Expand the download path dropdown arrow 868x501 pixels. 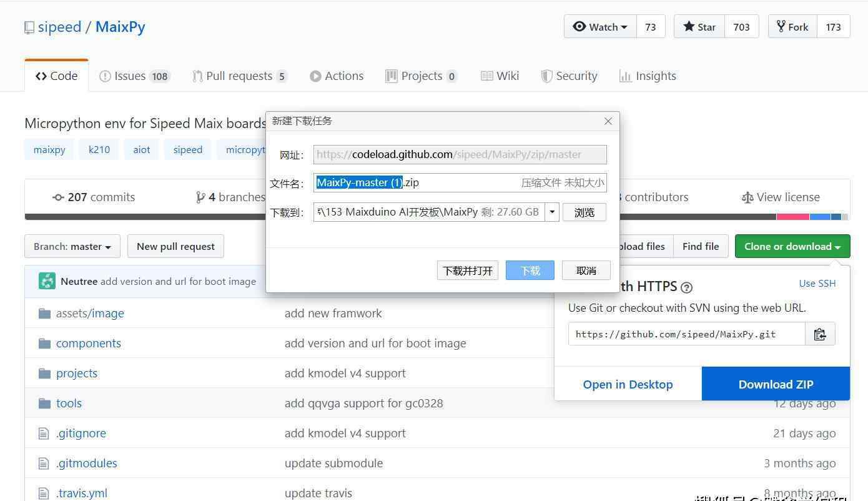552,212
